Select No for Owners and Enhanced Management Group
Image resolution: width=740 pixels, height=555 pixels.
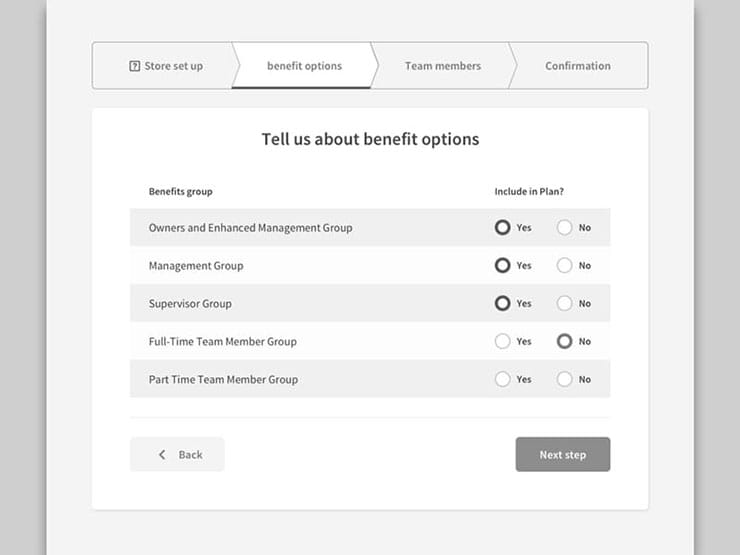tap(565, 228)
